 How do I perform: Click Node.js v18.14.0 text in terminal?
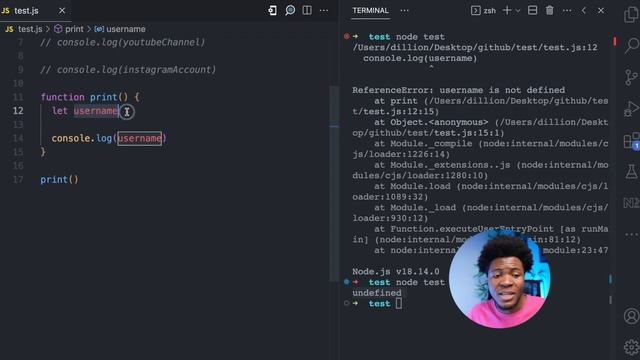point(396,271)
